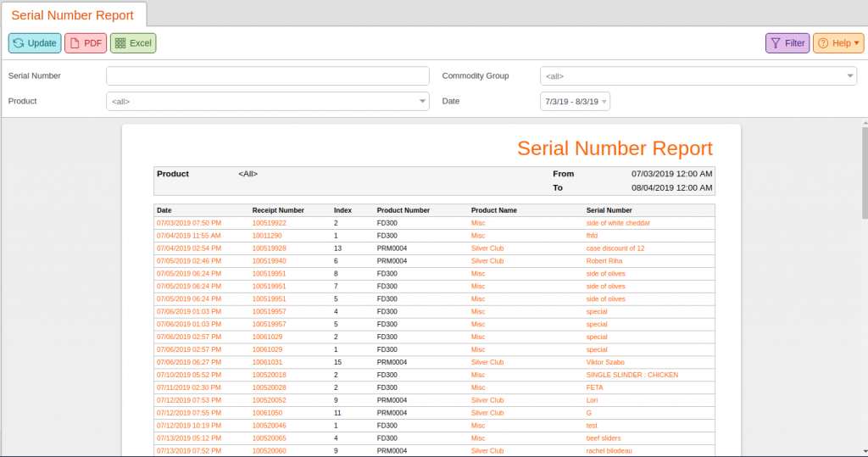Screen dimensions: 868x457
Task: Click the From value 07/03/2019 12:00 AM
Action: pyautogui.click(x=671, y=174)
